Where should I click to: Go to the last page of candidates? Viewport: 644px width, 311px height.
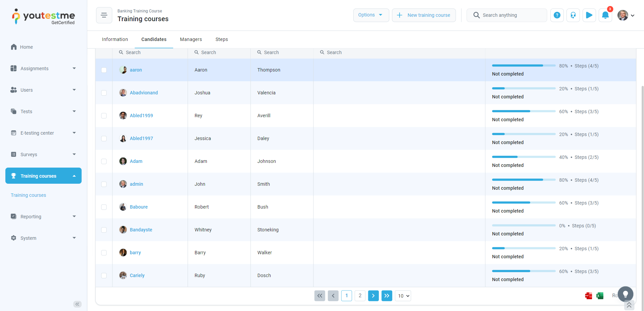click(387, 296)
